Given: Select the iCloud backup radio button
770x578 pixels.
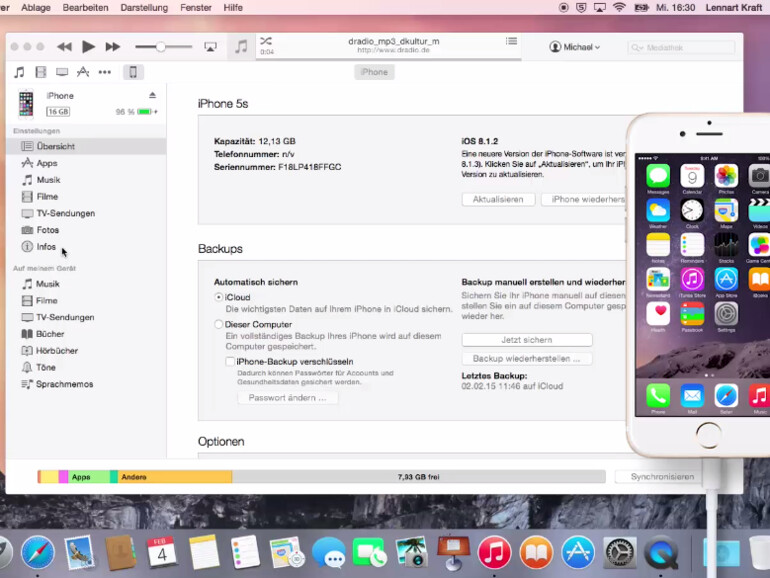Looking at the screenshot, I should pos(219,297).
